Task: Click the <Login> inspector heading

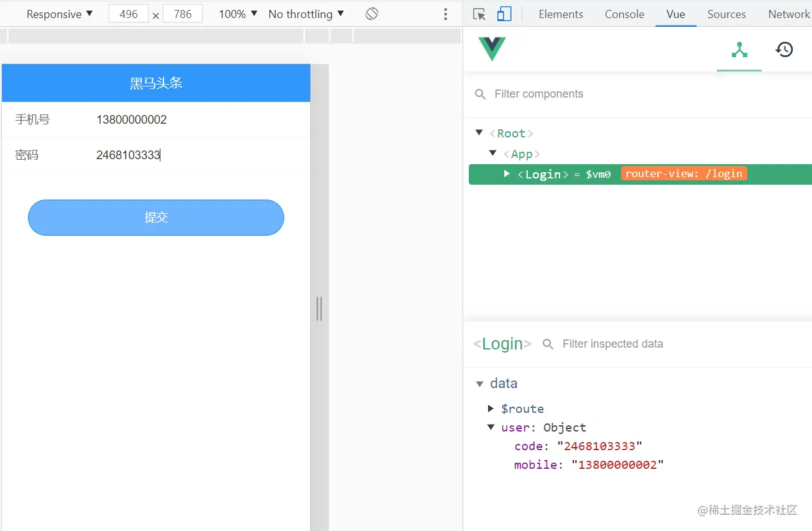Action: point(502,344)
